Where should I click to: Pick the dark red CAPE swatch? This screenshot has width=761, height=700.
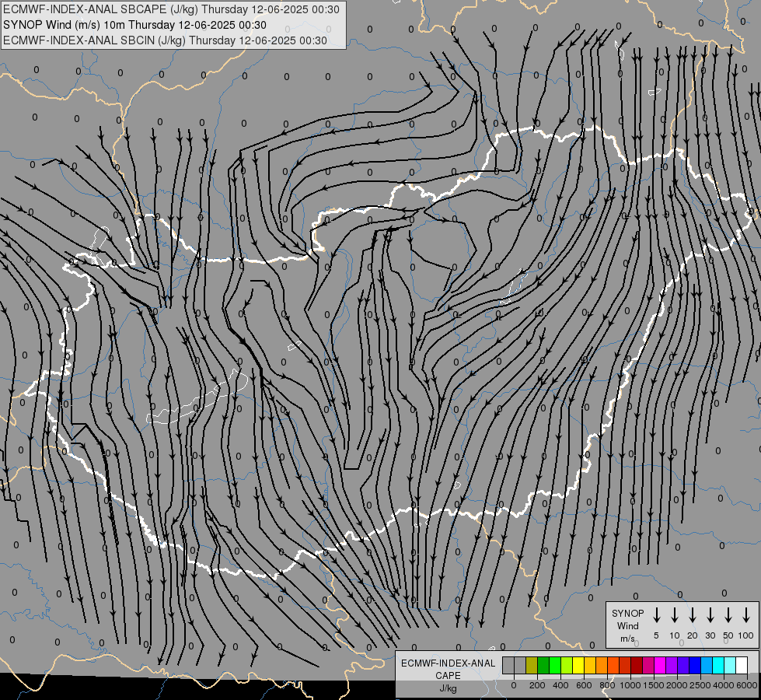click(637, 665)
